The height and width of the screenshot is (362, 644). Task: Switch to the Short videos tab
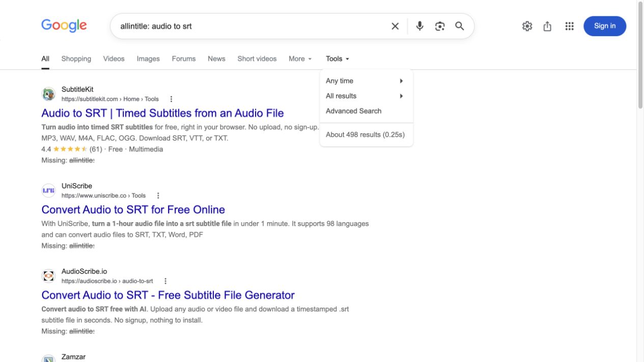257,59
